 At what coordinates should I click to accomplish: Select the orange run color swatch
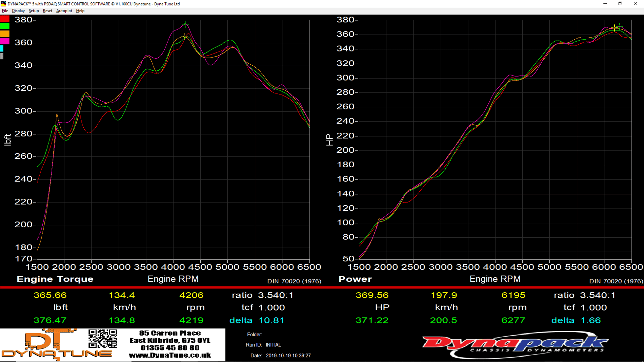[5, 34]
